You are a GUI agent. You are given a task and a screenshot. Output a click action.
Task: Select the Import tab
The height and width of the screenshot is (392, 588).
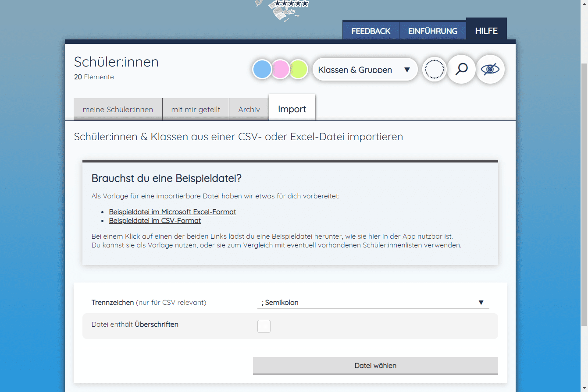pos(292,108)
